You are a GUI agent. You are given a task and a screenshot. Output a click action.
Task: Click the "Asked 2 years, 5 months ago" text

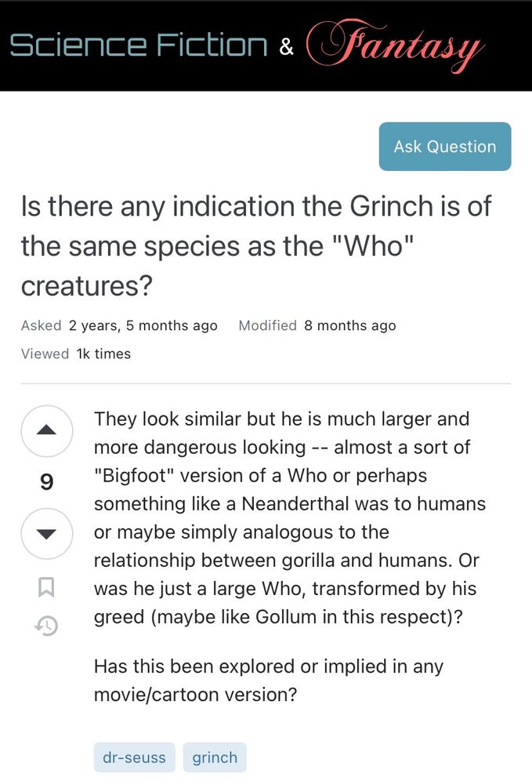coord(119,325)
